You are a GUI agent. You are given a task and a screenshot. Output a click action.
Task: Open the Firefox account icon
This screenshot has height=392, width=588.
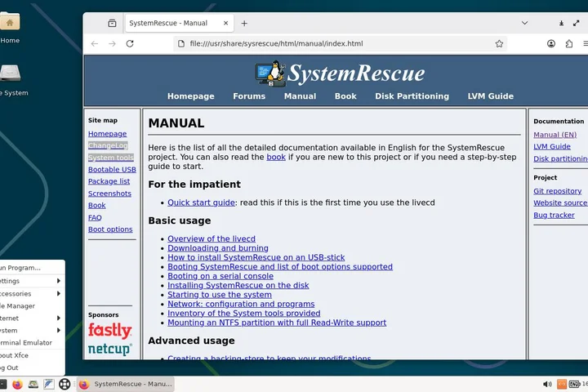551,43
